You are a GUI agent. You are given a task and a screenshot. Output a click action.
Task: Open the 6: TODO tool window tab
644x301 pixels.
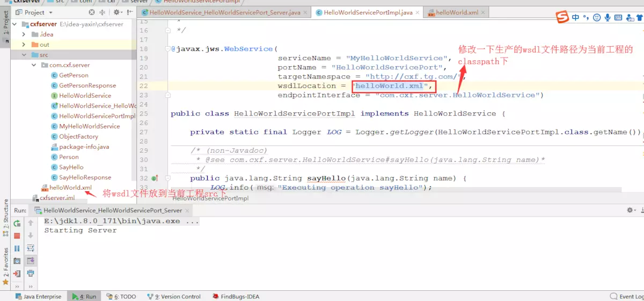(x=121, y=296)
